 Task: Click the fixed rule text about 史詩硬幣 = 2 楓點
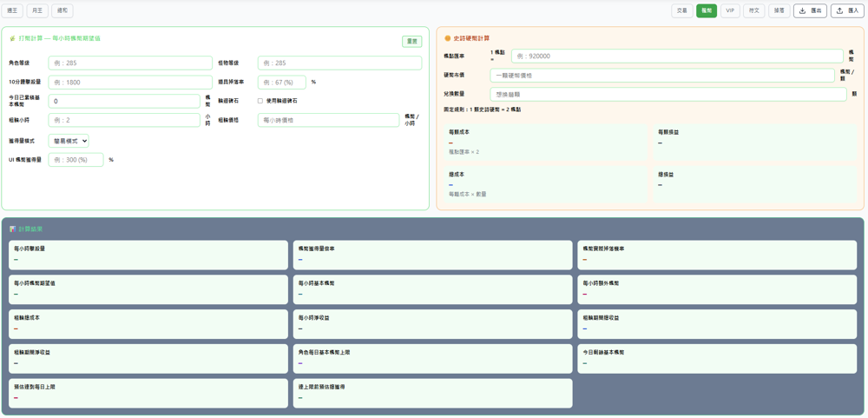click(x=482, y=109)
